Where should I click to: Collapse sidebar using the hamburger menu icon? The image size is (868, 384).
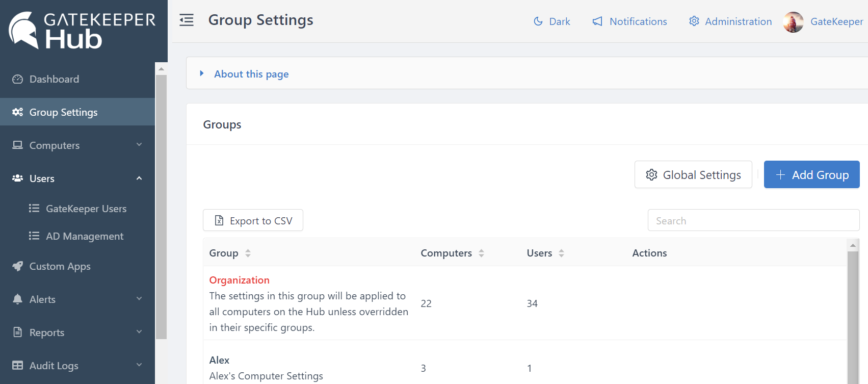point(187,20)
